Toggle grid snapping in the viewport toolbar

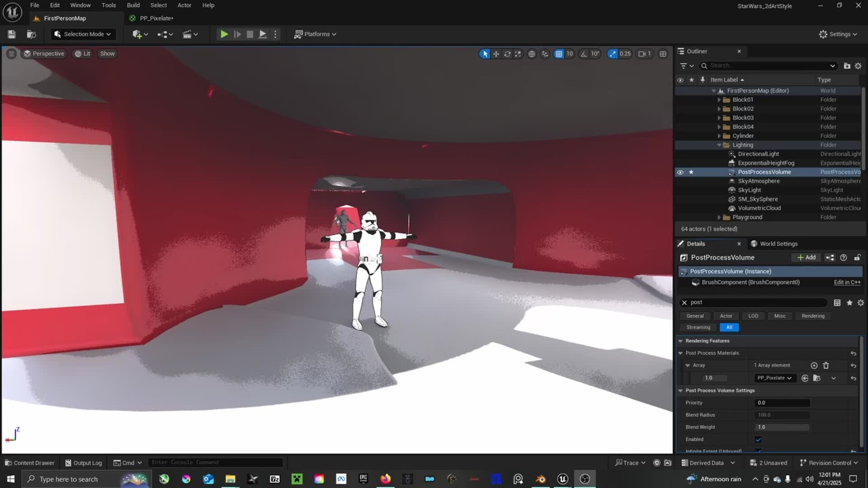click(559, 53)
